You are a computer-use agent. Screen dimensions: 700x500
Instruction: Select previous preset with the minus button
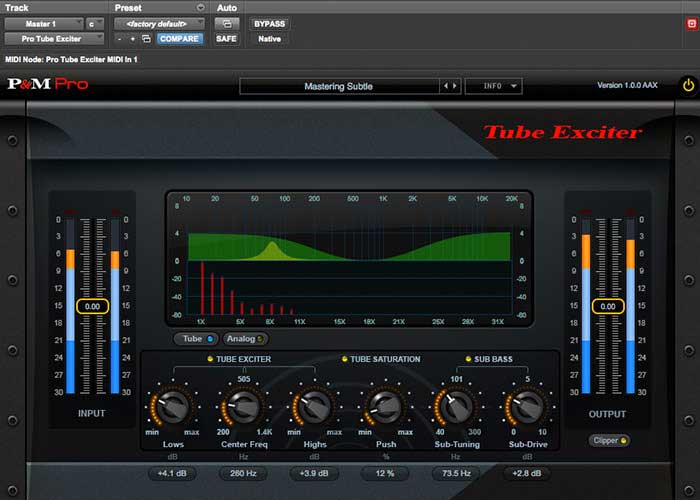click(x=119, y=39)
